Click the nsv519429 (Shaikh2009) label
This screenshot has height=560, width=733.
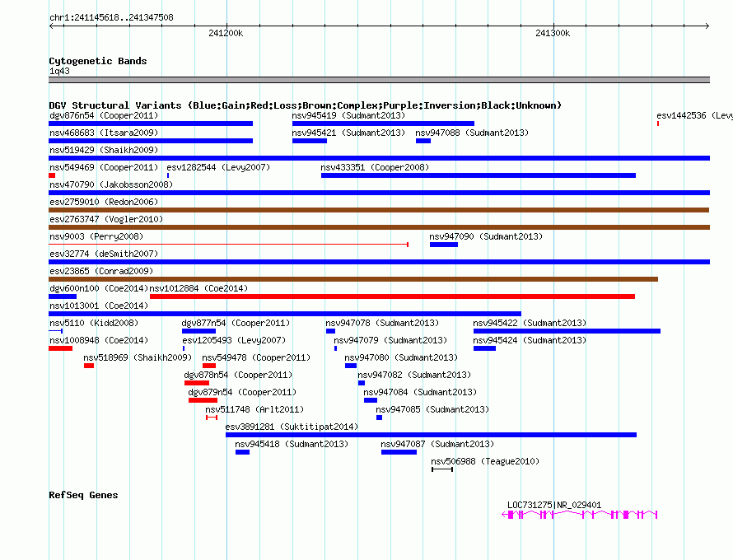coord(104,150)
